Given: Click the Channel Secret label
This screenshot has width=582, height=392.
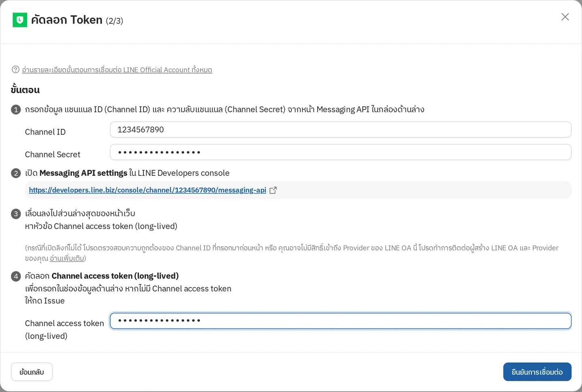Looking at the screenshot, I should tap(53, 155).
